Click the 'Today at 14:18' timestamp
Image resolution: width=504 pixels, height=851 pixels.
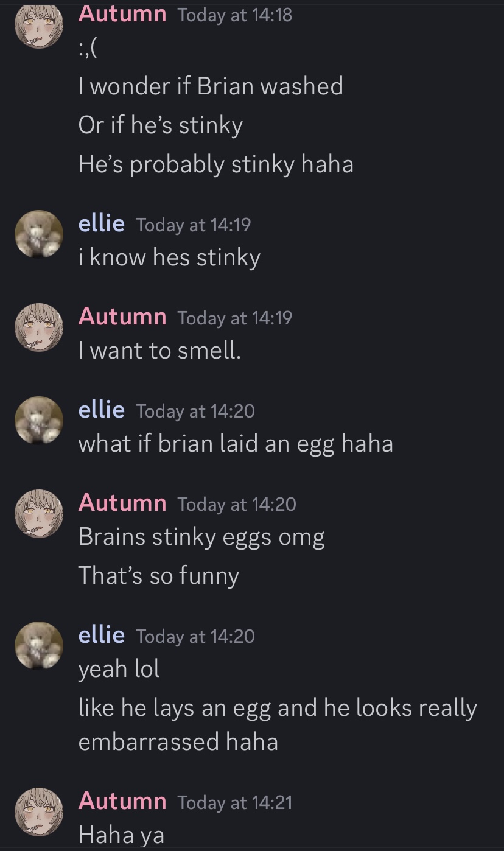click(x=235, y=15)
